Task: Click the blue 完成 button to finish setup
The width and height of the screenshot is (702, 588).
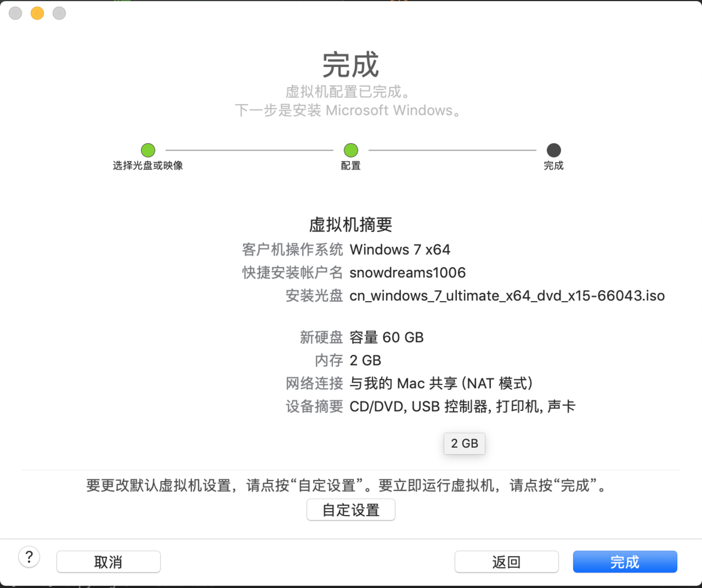Action: click(x=624, y=561)
